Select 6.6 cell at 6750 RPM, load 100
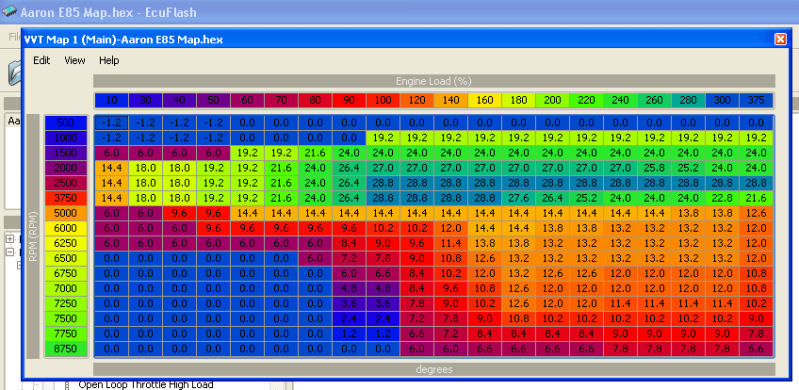799x390 pixels. [x=383, y=274]
